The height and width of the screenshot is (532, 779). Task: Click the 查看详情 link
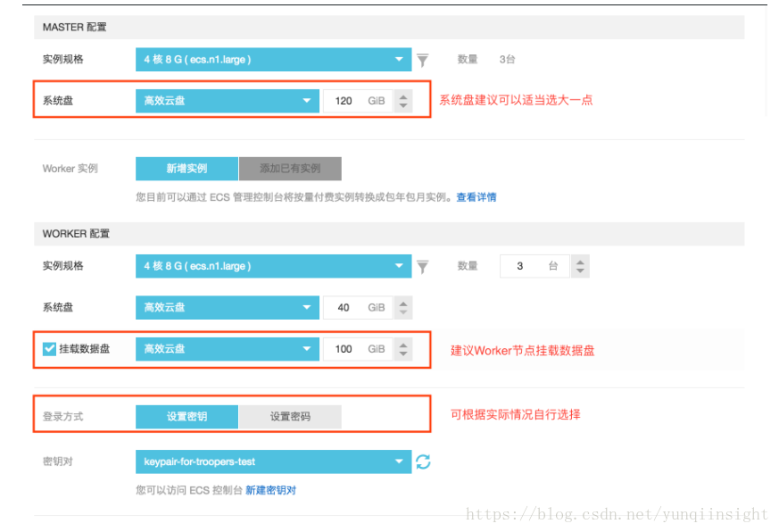click(x=476, y=197)
